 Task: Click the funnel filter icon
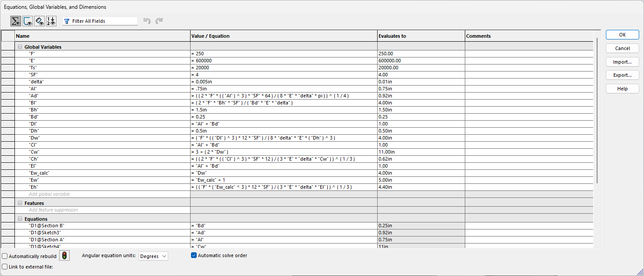coord(67,21)
